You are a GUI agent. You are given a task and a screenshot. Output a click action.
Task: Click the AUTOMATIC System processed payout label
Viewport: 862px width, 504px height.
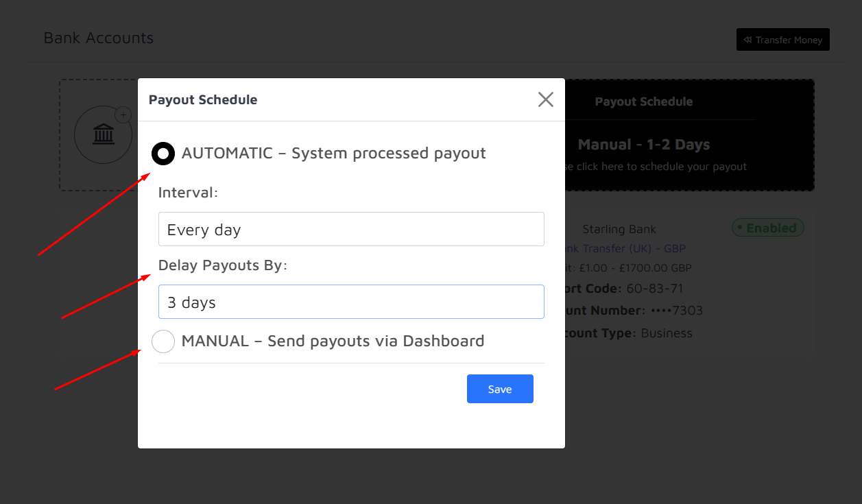point(333,153)
